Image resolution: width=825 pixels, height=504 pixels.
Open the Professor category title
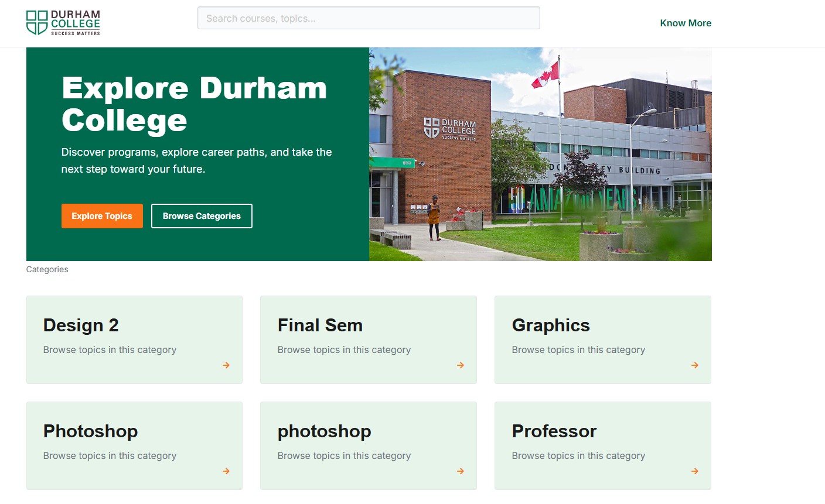tap(554, 431)
